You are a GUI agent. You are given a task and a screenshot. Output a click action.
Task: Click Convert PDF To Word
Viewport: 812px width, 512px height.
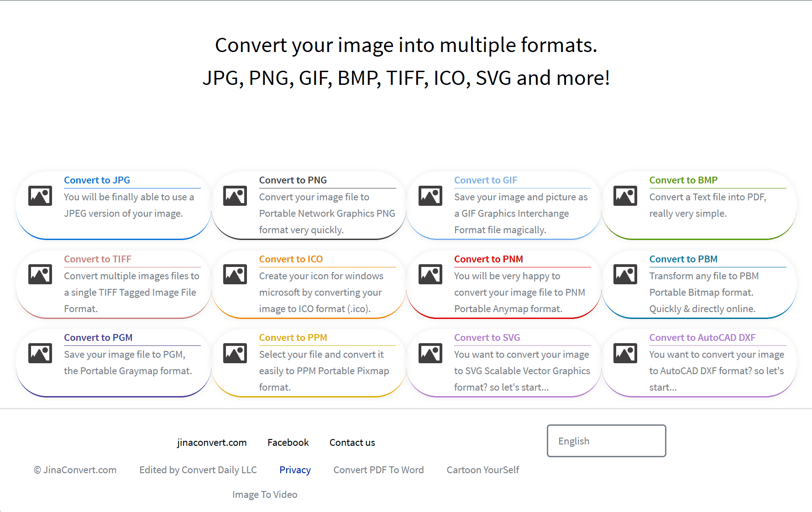pos(379,470)
